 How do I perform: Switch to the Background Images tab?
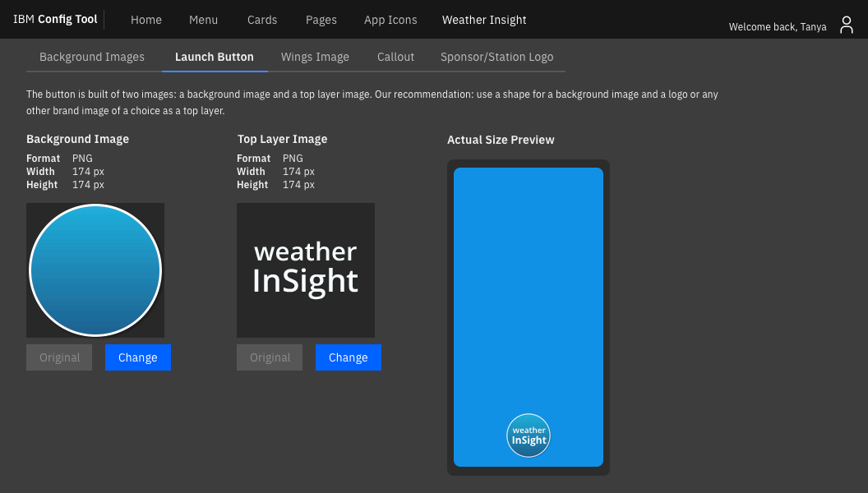(92, 57)
